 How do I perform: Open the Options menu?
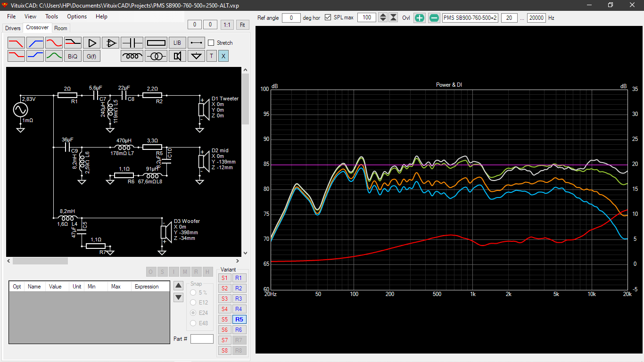(x=77, y=16)
